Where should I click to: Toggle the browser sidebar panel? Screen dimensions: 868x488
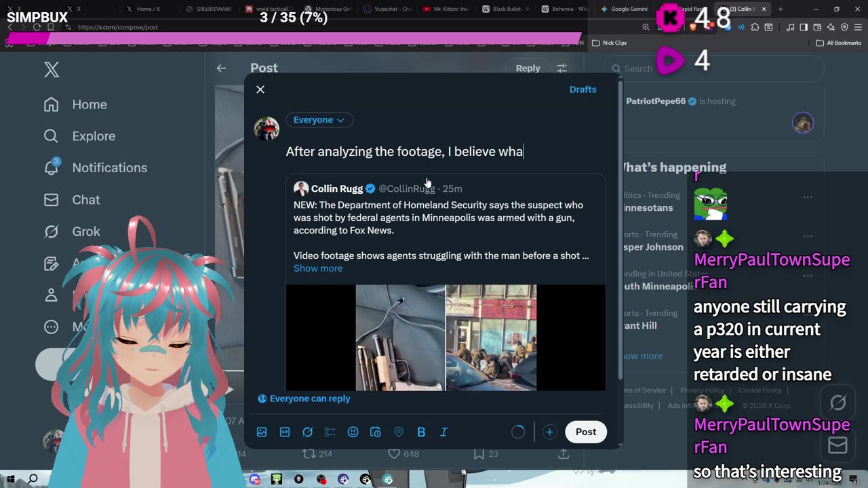coord(804,27)
